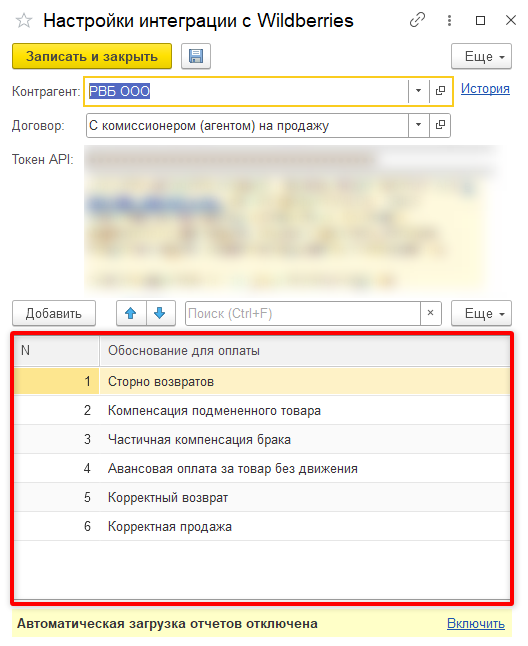Clear search field with the x icon
Viewport: 528px width, 646px height.
(x=431, y=314)
